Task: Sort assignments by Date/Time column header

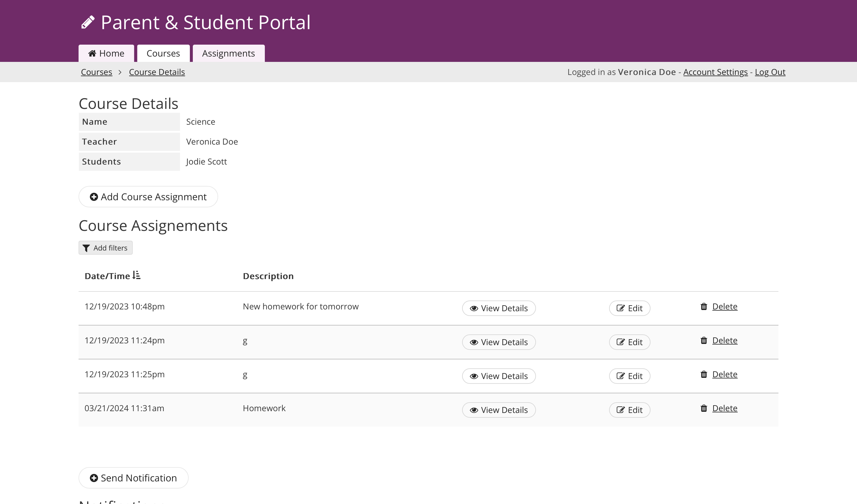Action: (x=107, y=276)
